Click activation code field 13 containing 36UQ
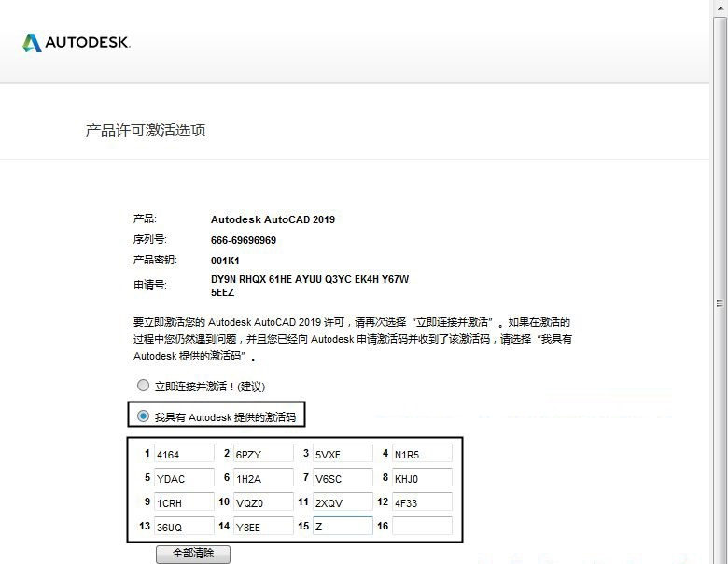The image size is (728, 564). [x=184, y=526]
